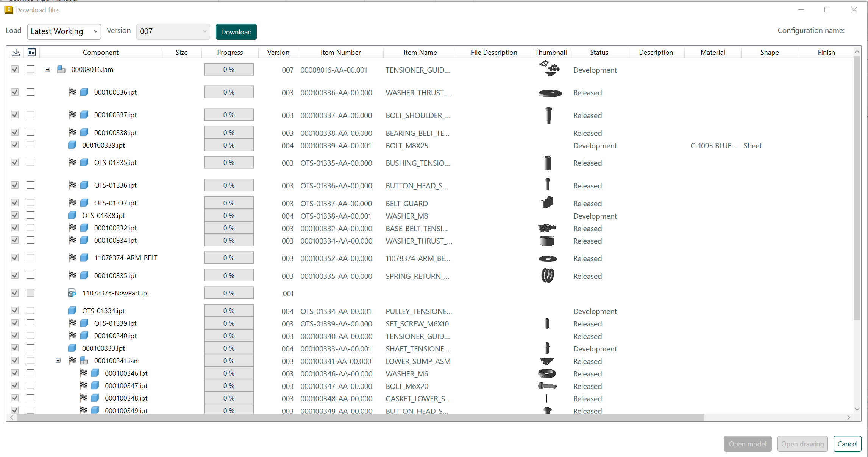Viewport: 868px width, 457px height.
Task: Click the drawing column header icon
Action: pyautogui.click(x=32, y=52)
